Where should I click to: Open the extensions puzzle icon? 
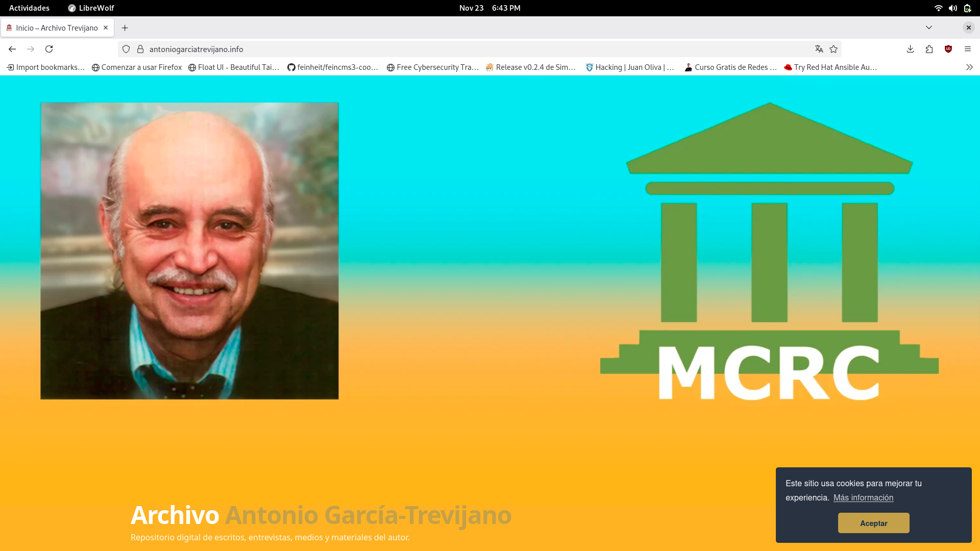coord(929,49)
